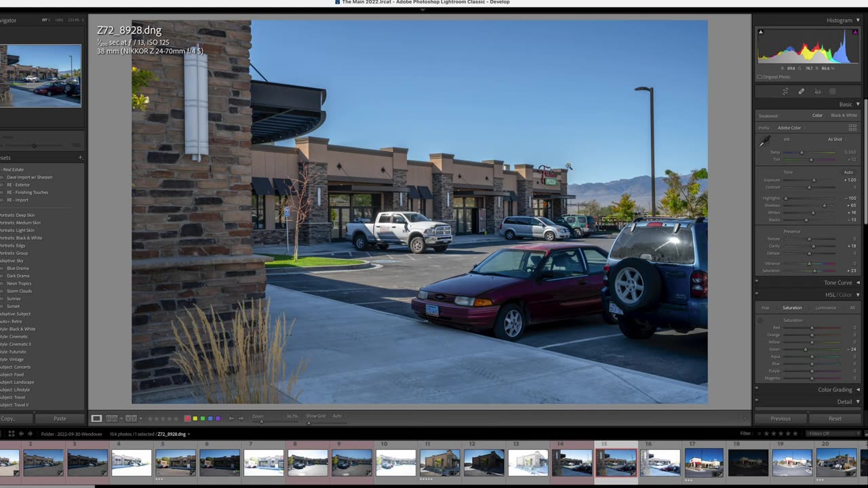Set Treatment to Color
Image resolution: width=868 pixels, height=488 pixels.
pos(818,115)
